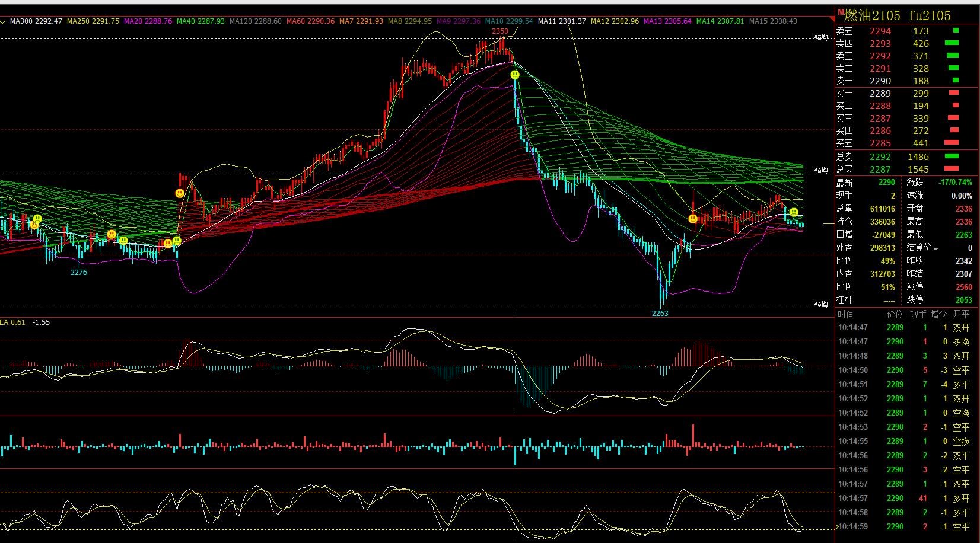The width and height of the screenshot is (980, 543).
Task: Click the green volume bar in the 卖四 row
Action: point(952,43)
